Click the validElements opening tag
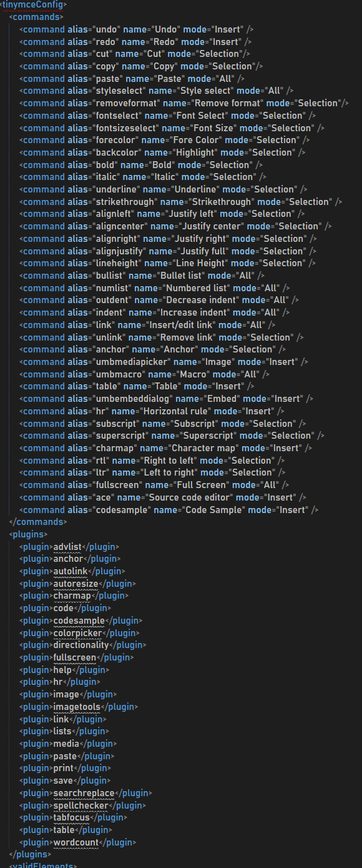 pos(43,866)
